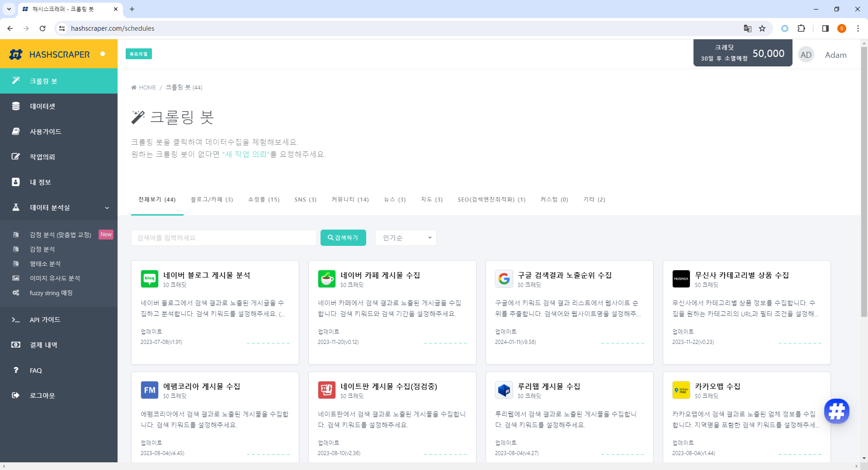
Task: Select the 커뮤니티 (14) tab
Action: [350, 199]
